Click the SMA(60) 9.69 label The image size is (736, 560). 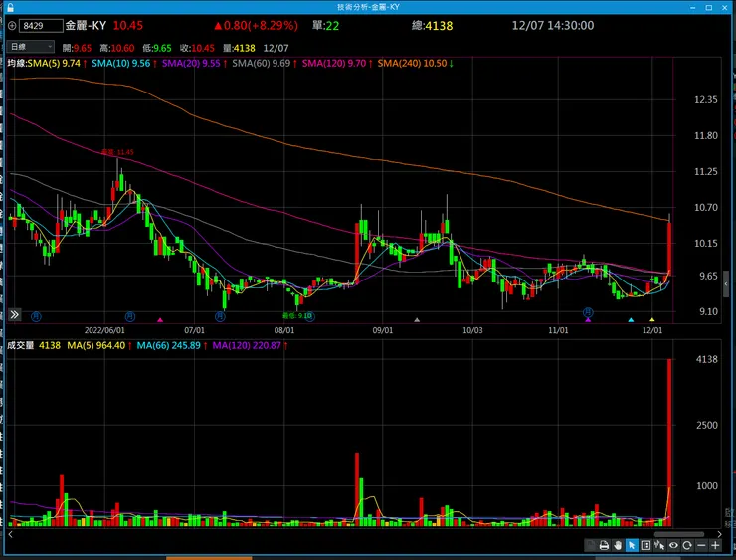click(x=262, y=63)
